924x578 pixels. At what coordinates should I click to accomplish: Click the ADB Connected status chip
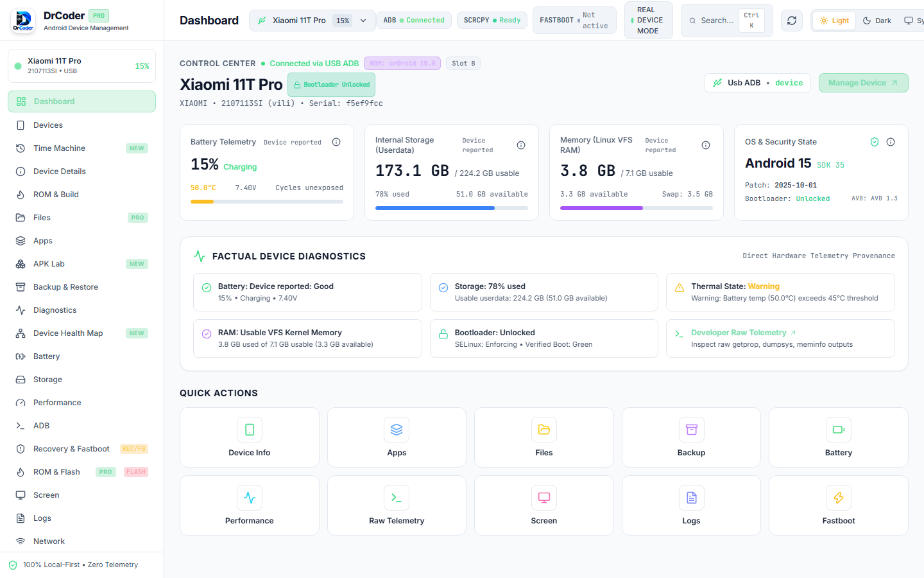pyautogui.click(x=414, y=21)
